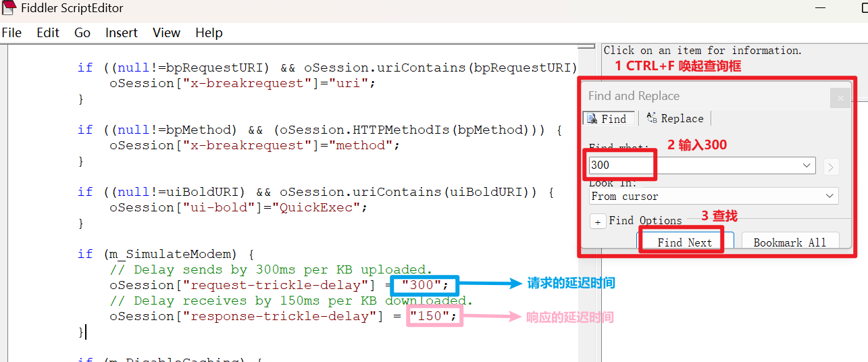Click the arrow button beside Find what
Viewport: 868px width, 362px height.
click(x=831, y=165)
